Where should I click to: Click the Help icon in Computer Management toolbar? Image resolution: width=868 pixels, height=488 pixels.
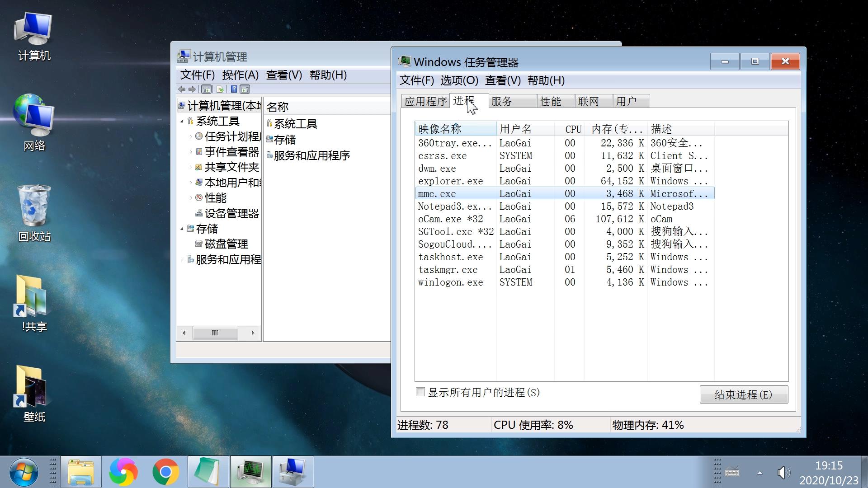tap(235, 89)
